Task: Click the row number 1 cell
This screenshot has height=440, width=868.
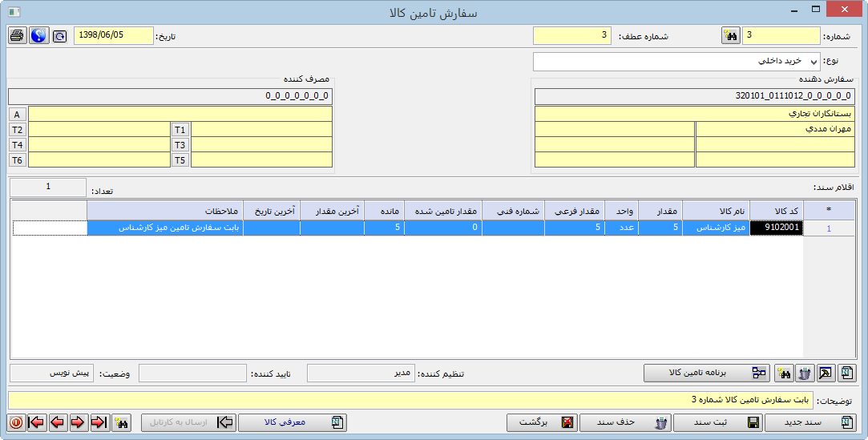Action: click(829, 228)
